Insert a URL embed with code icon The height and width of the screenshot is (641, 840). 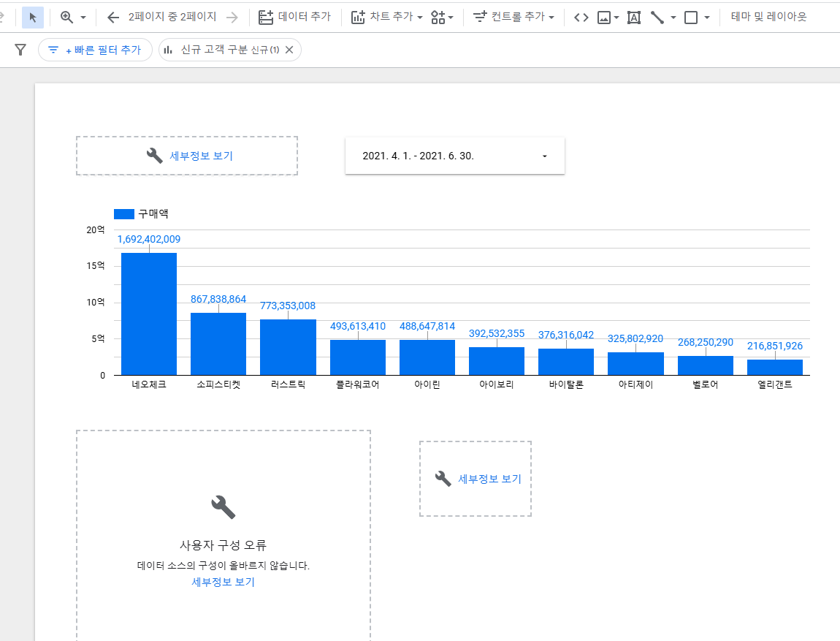coord(581,18)
